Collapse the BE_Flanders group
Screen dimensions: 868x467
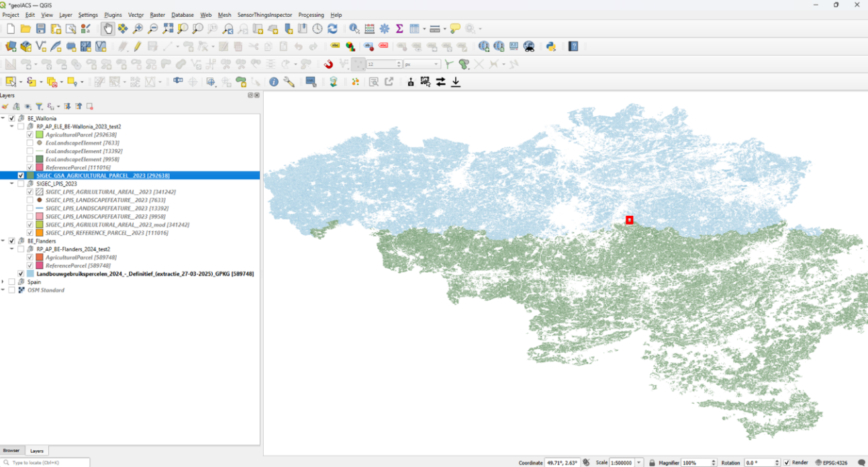3,241
